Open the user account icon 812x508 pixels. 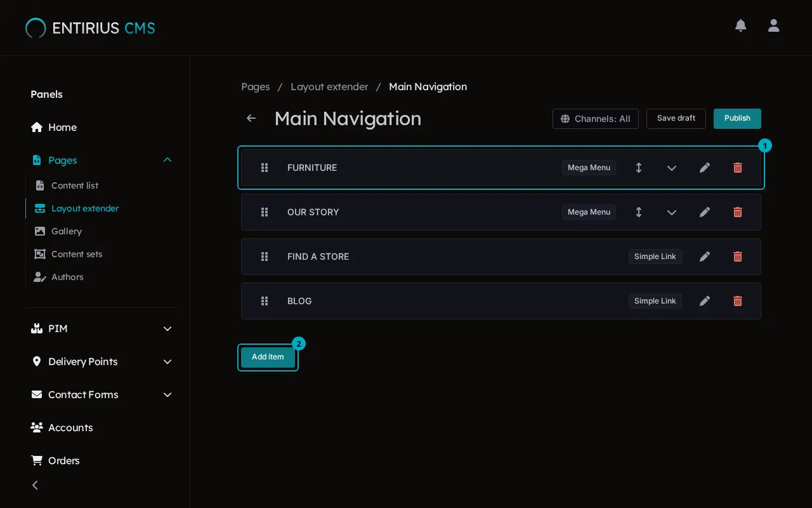pos(773,25)
